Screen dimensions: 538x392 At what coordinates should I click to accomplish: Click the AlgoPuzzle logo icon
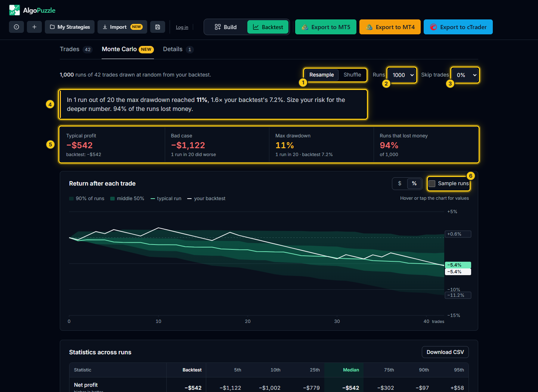(15, 10)
